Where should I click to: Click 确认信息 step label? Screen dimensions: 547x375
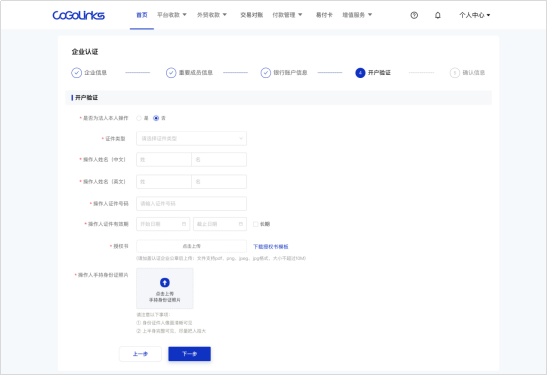coord(474,73)
